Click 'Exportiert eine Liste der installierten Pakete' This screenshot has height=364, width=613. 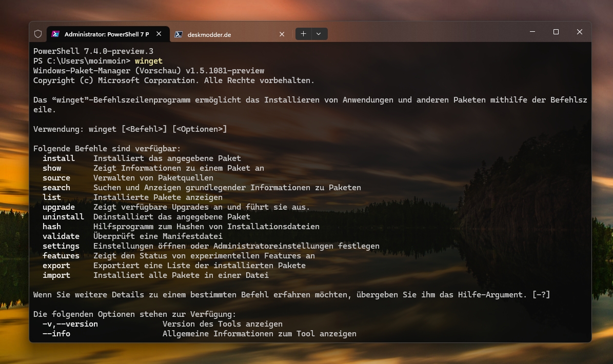pyautogui.click(x=200, y=266)
